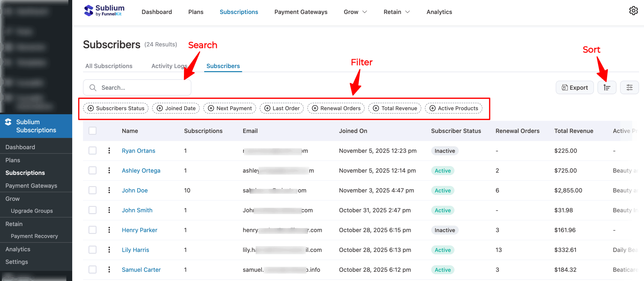
Task: Select the Sublium Subscriptions sidebar icon
Action: click(x=8, y=123)
